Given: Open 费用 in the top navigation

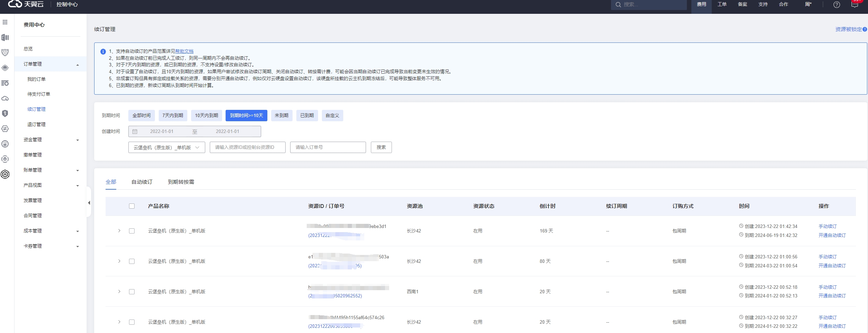Looking at the screenshot, I should pyautogui.click(x=701, y=4).
